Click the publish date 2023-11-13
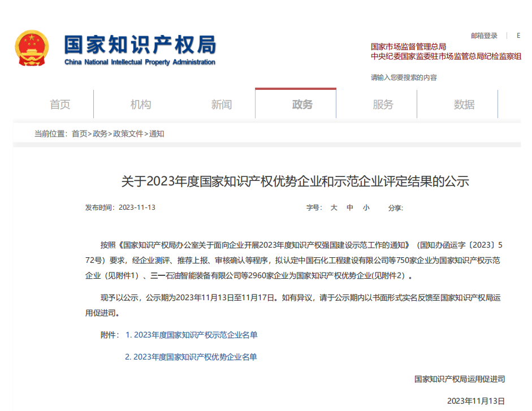Screen dimensions: 532x411 (137, 207)
